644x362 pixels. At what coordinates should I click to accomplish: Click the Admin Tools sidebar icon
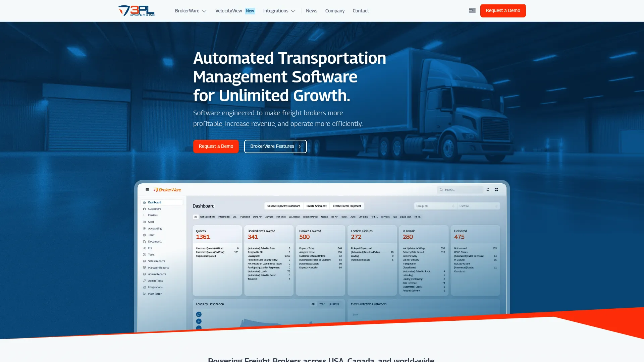click(x=144, y=281)
